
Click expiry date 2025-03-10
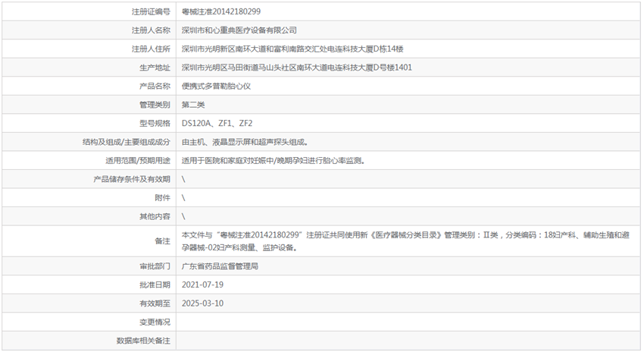202,303
